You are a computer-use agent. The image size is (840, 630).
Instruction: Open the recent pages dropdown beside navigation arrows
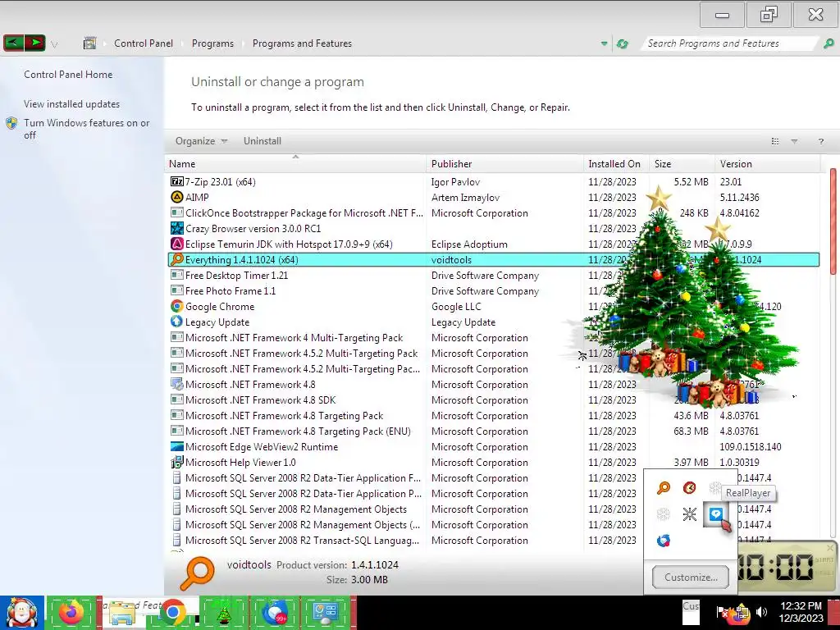point(54,44)
